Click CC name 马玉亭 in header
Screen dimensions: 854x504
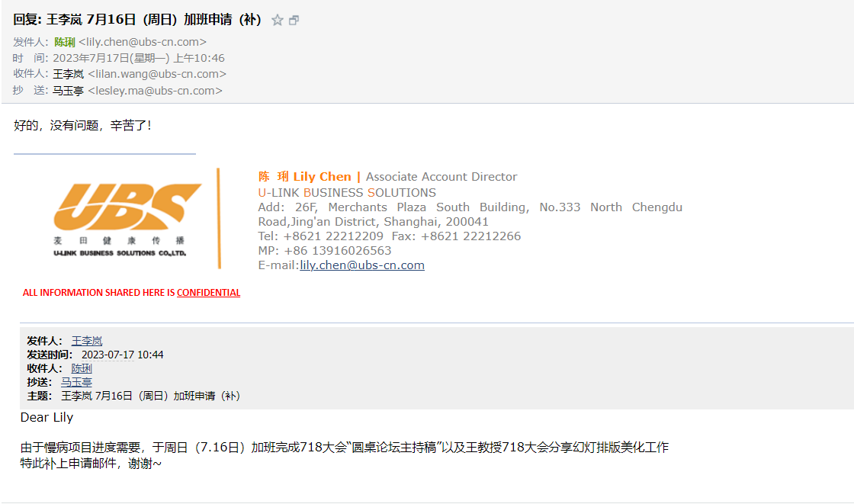coord(68,91)
